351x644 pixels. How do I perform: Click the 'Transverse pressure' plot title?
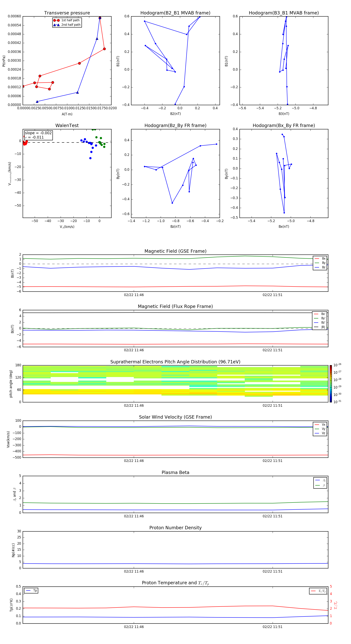coord(67,13)
